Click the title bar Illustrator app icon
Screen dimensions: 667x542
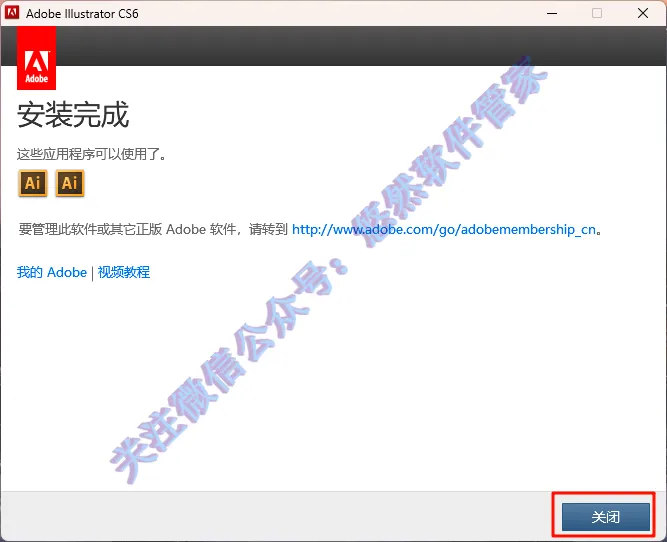12,13
